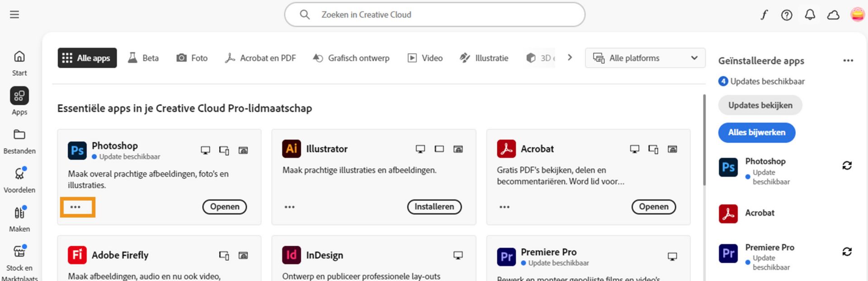The width and height of the screenshot is (868, 281).
Task: Expand the Alle platforms dropdown
Action: (645, 58)
